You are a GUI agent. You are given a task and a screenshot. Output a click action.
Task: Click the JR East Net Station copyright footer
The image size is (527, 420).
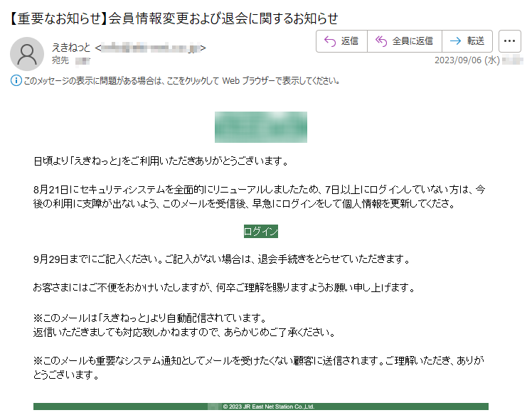click(268, 406)
